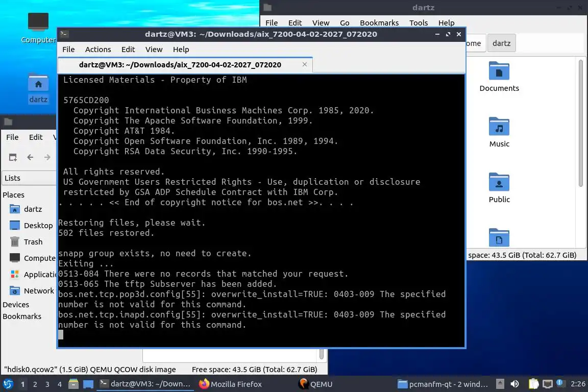Viewport: 588px width, 392px height.
Task: Click the folder icon in the left file manager title bar
Action: [8, 121]
